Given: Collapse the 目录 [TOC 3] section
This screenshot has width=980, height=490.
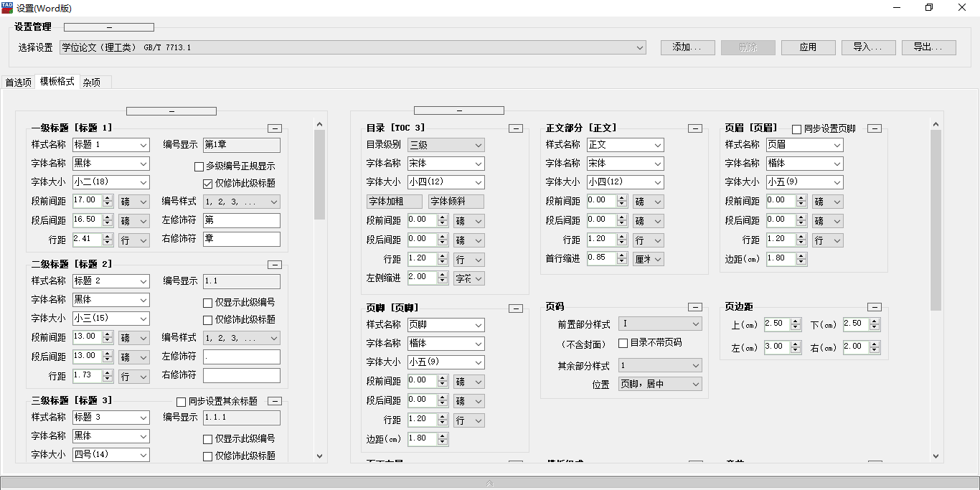Looking at the screenshot, I should pos(516,128).
